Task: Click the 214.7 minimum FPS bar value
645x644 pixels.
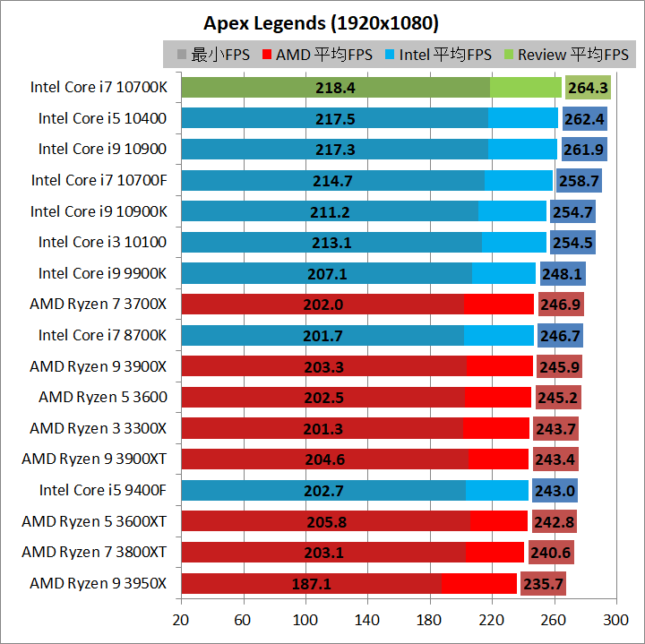Action: 332,181
